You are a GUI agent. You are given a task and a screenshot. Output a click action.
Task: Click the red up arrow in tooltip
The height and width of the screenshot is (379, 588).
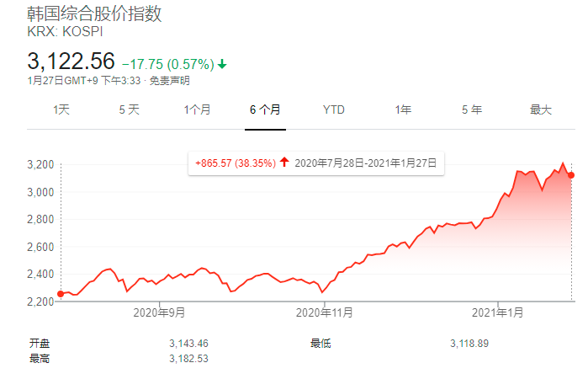(284, 163)
